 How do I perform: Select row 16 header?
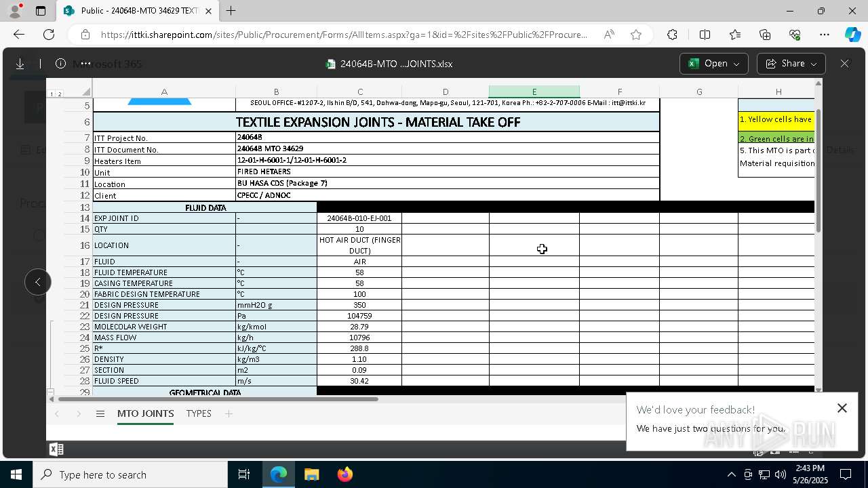77,245
